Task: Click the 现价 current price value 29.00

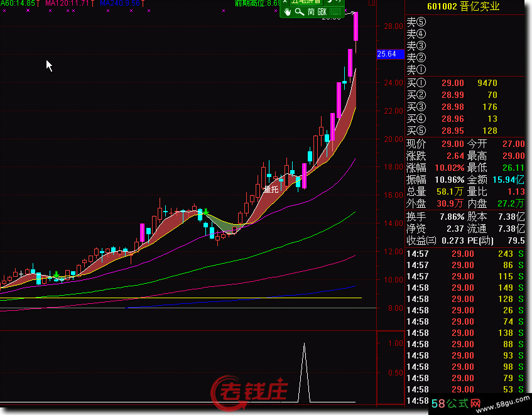Action: point(453,144)
